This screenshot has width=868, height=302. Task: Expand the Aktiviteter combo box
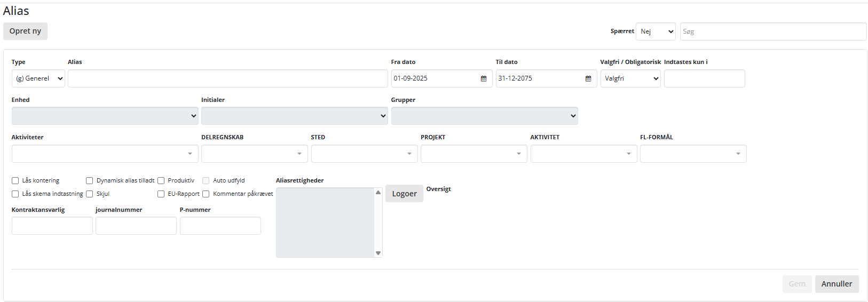tap(105, 154)
